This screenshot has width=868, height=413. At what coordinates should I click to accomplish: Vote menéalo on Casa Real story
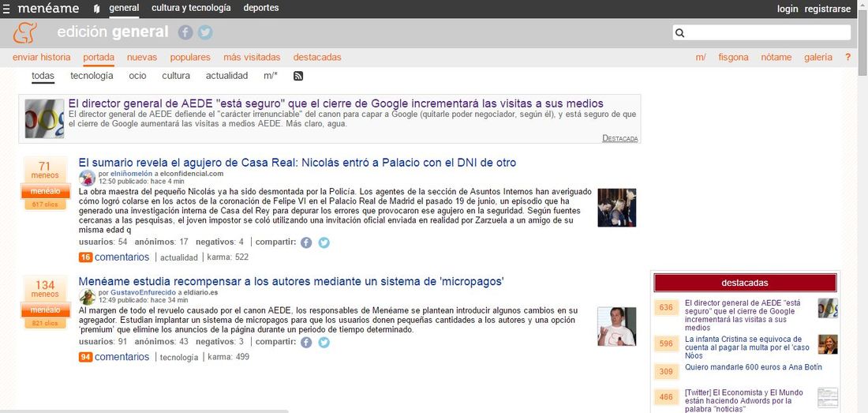(x=46, y=192)
